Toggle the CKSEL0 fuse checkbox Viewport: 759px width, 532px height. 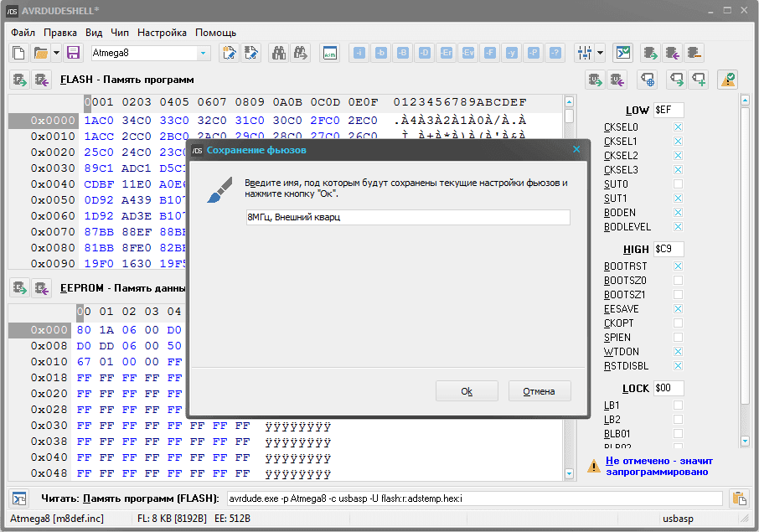(678, 127)
